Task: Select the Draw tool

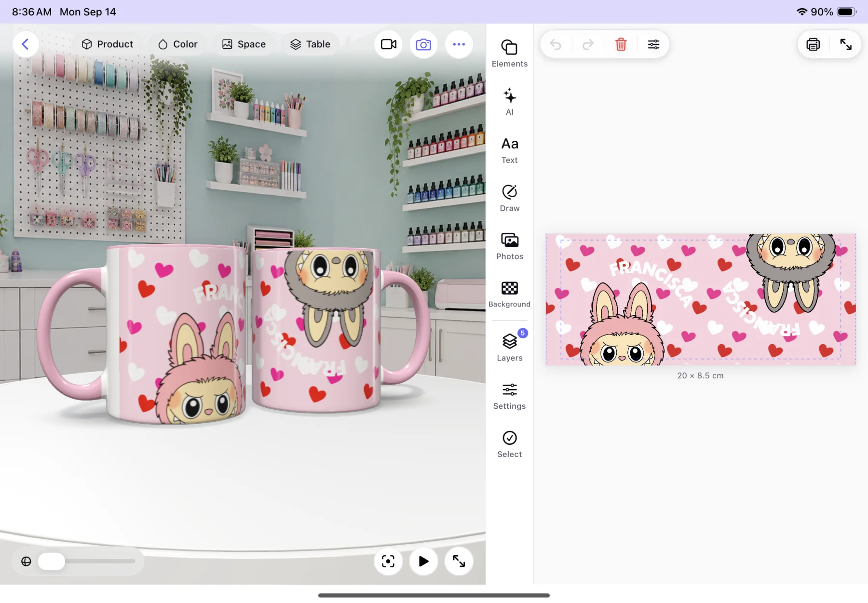Action: [510, 198]
